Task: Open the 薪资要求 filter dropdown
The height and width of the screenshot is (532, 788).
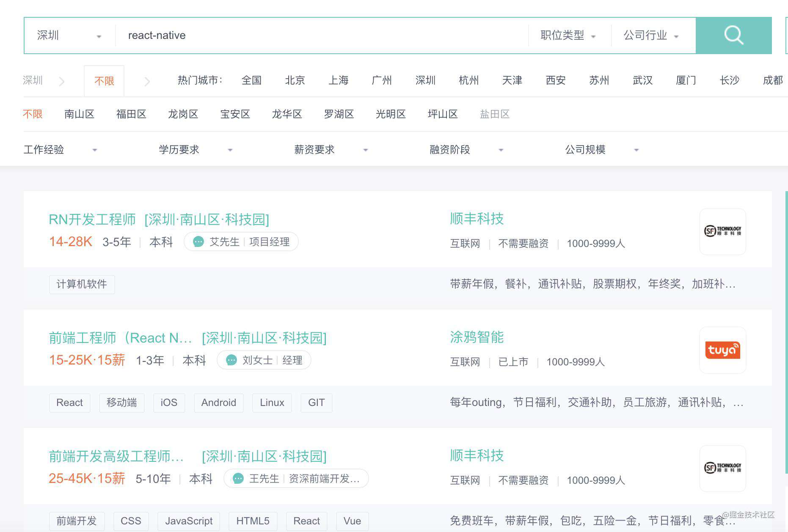Action: pyautogui.click(x=331, y=150)
